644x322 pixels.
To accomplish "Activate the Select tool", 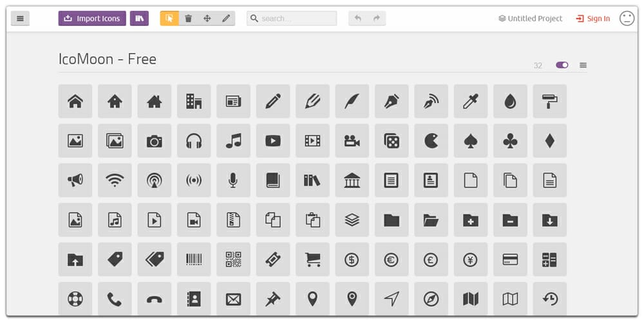I will 169,19.
